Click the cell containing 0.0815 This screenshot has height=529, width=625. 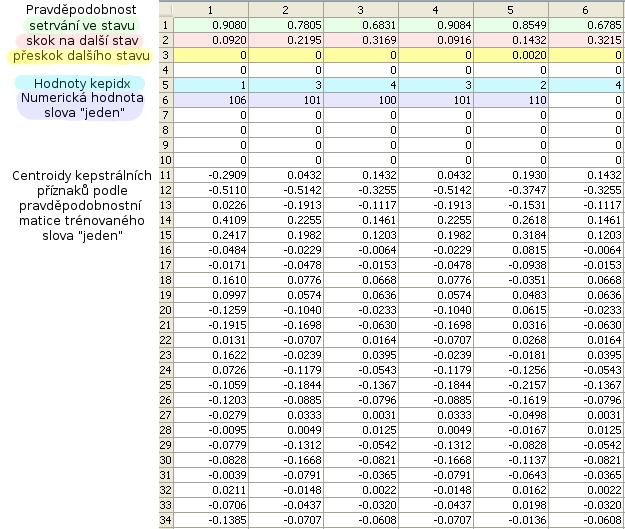[511, 250]
